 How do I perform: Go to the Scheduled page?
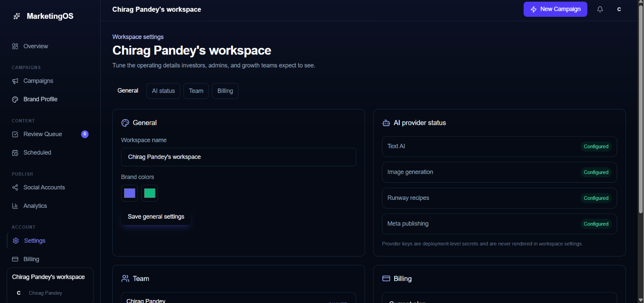pos(50,153)
